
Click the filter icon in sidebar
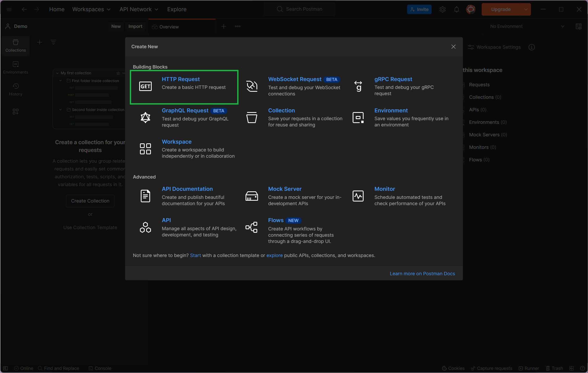(x=53, y=42)
